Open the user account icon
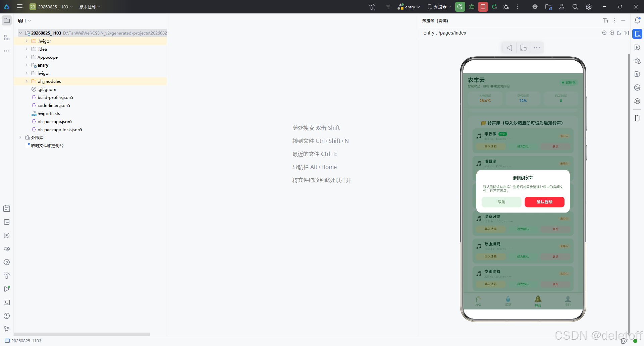 pos(562,7)
